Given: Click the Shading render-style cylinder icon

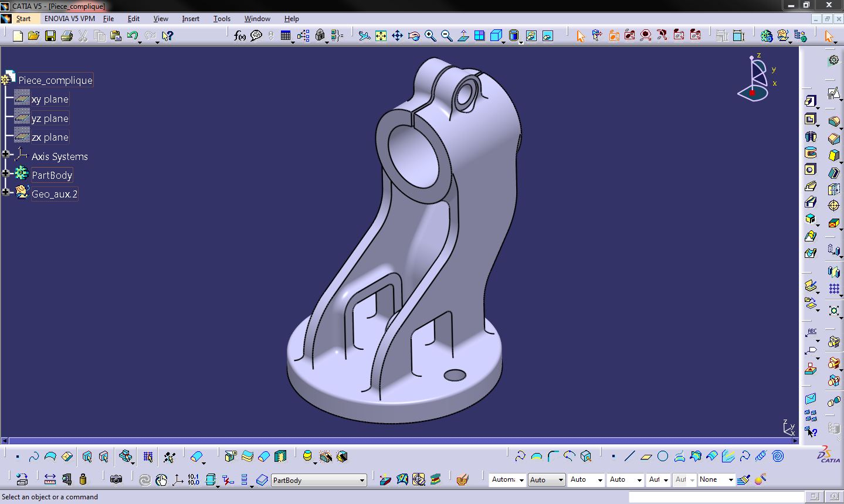Looking at the screenshot, I should point(513,36).
